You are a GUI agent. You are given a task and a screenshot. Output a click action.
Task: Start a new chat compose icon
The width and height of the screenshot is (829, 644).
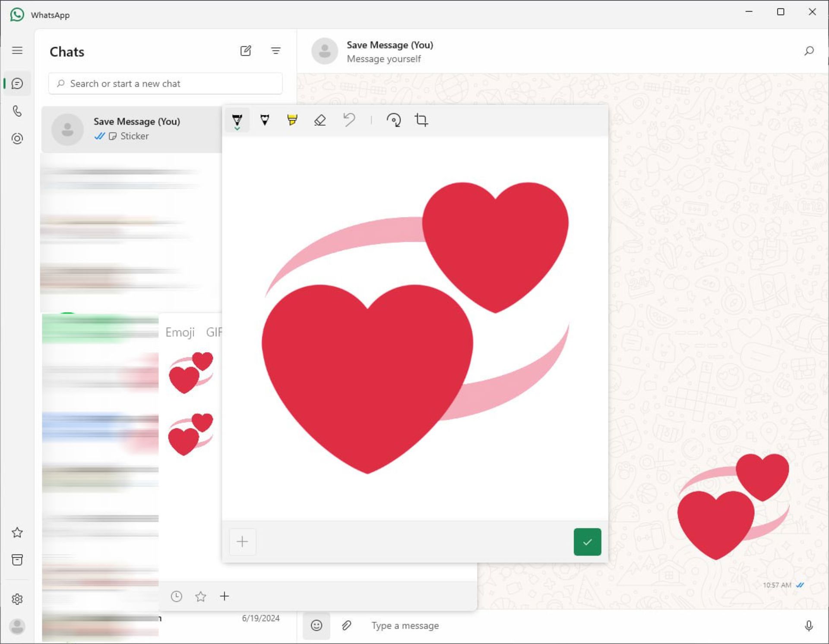(246, 51)
